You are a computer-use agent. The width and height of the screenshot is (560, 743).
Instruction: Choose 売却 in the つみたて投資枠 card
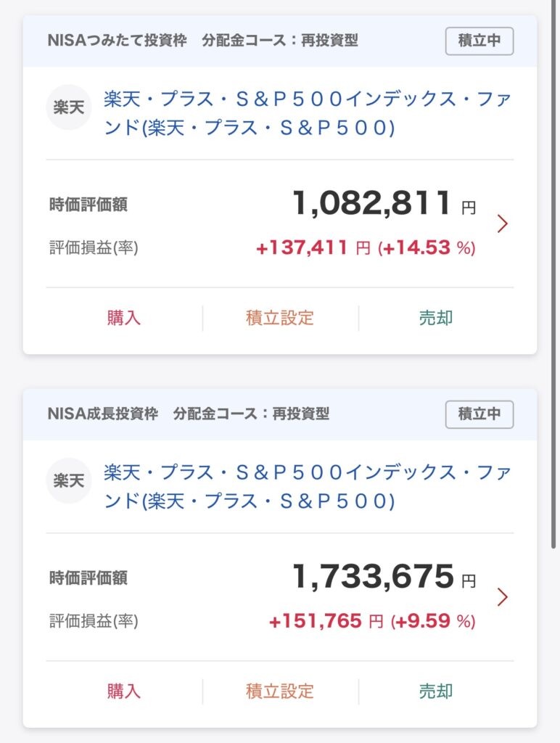pos(436,318)
